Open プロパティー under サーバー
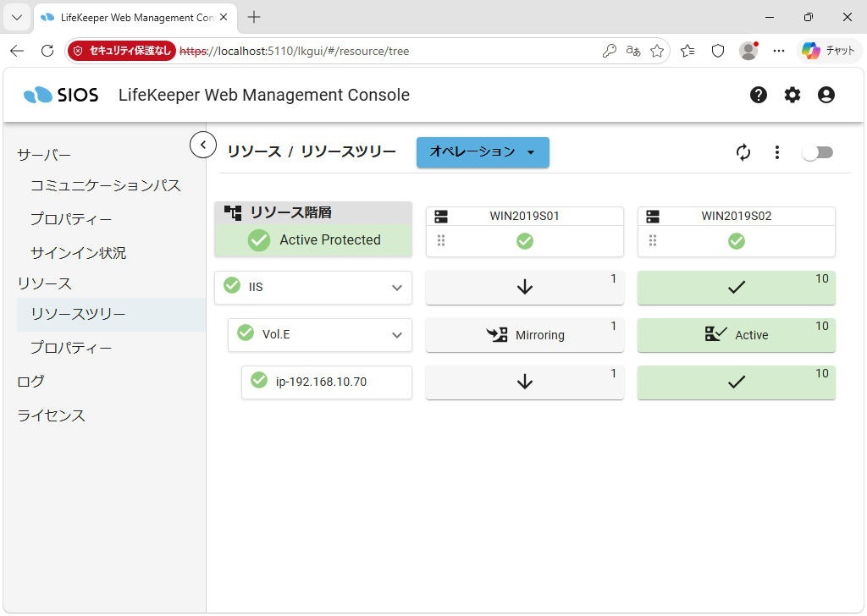Viewport: 867px width, 616px height. pos(71,219)
